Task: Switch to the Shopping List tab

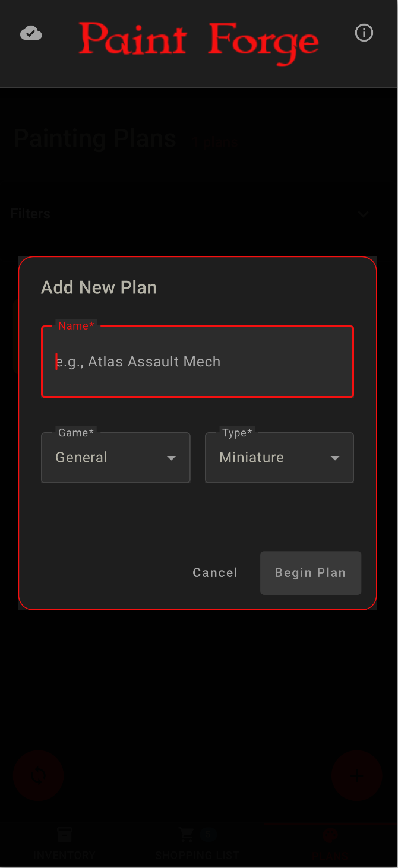Action: click(198, 843)
